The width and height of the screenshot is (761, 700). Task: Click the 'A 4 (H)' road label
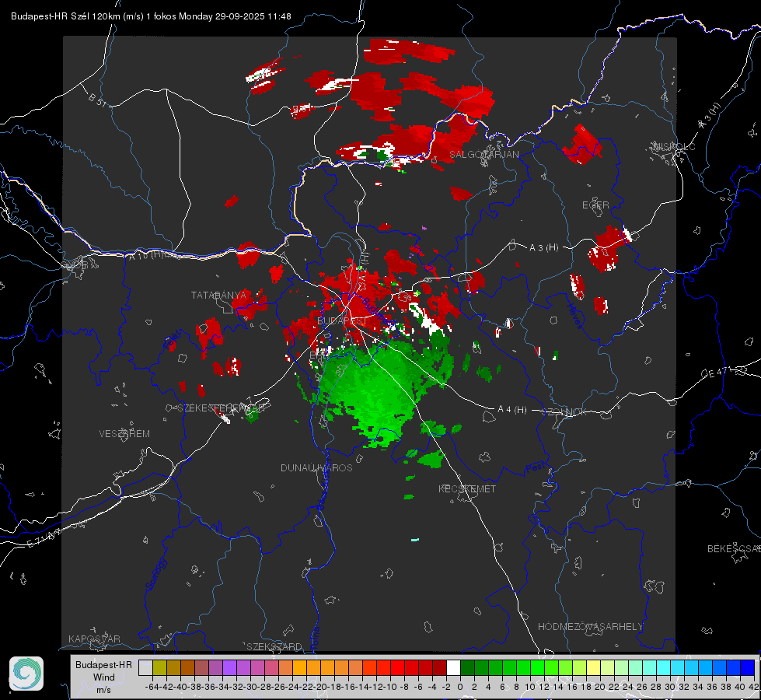[512, 410]
